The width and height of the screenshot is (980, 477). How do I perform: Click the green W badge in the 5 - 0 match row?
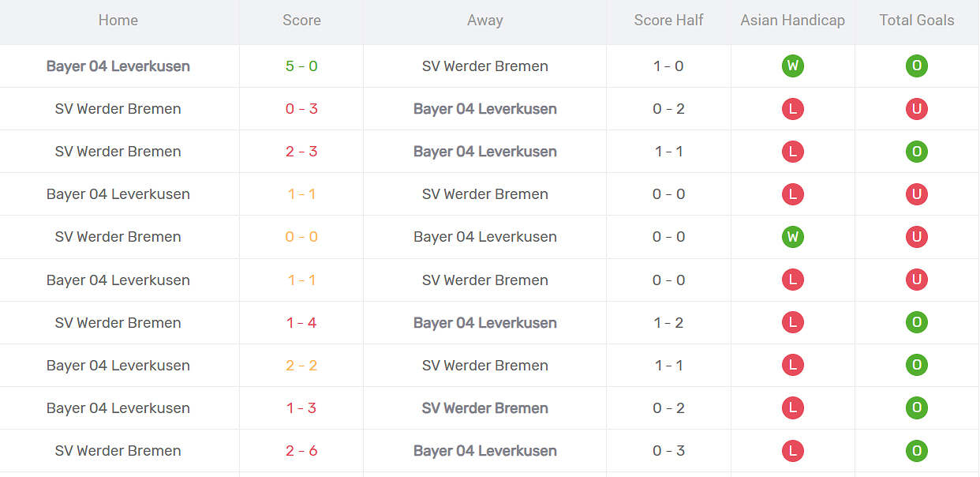(x=792, y=66)
